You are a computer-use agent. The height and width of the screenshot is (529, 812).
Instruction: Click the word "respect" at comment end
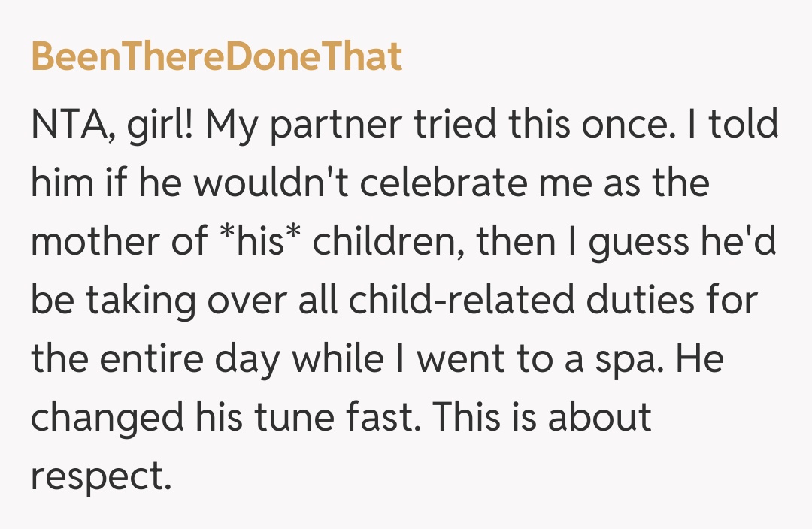point(96,475)
